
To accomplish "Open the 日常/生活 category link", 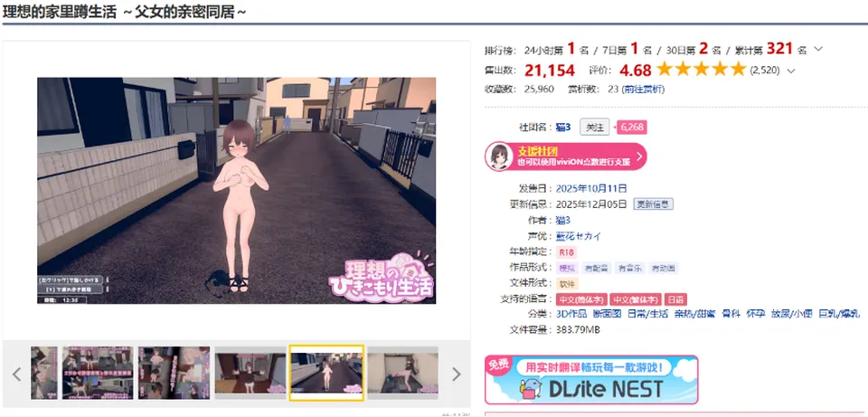I will (x=647, y=314).
